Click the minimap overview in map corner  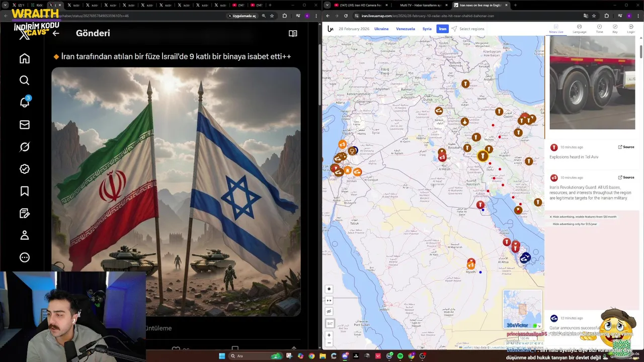click(522, 309)
